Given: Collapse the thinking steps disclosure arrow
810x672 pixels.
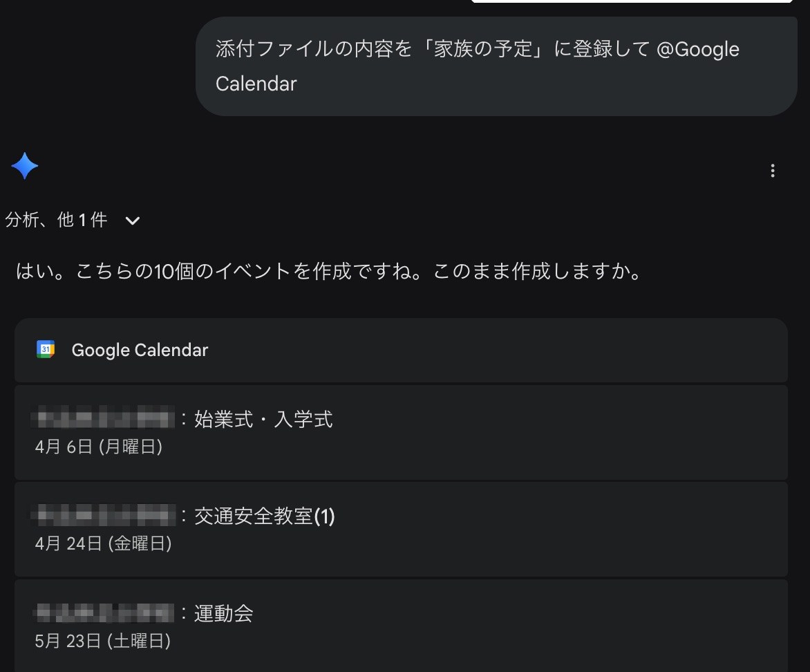Looking at the screenshot, I should (131, 221).
